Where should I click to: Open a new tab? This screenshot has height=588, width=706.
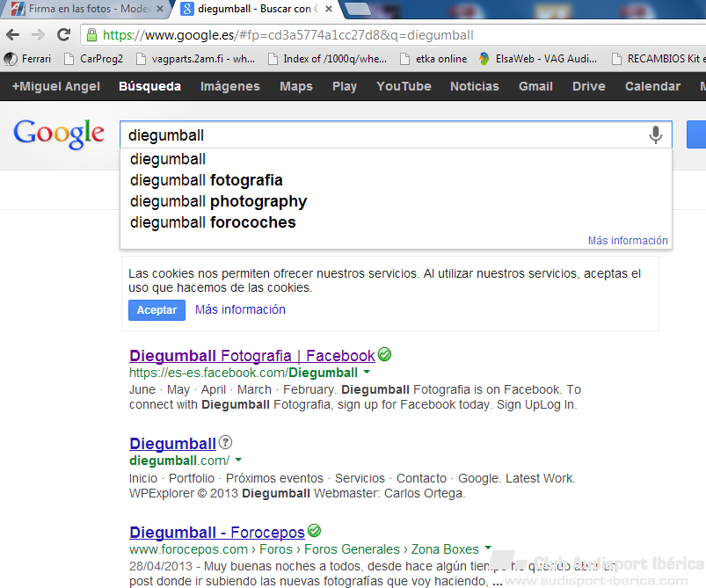point(359,9)
